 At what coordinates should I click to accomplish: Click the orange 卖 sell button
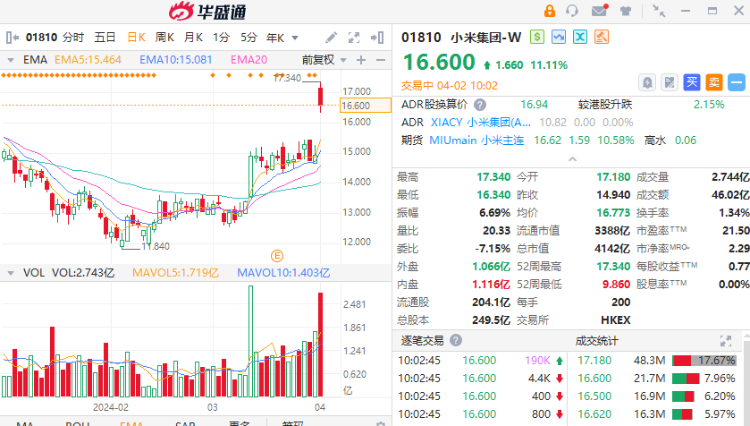point(714,83)
